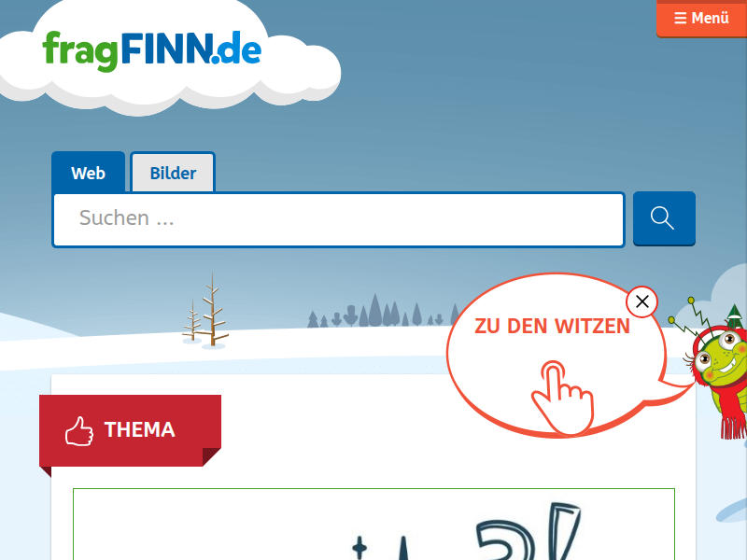Open the Thema illustration below the banner
Image resolution: width=747 pixels, height=560 pixels.
(x=374, y=524)
